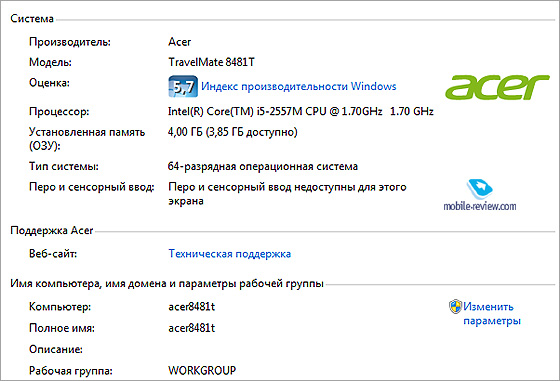
Task: Click the Веб-сайт: label
Action: click(53, 254)
